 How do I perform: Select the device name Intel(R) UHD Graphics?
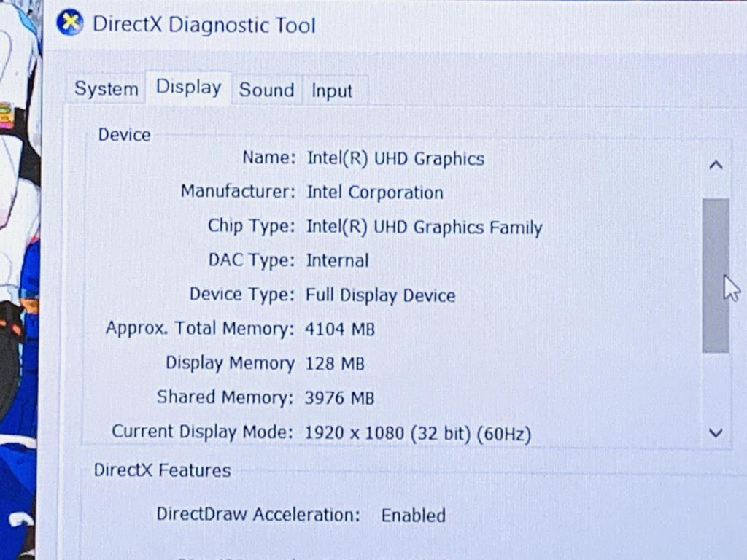[x=395, y=158]
